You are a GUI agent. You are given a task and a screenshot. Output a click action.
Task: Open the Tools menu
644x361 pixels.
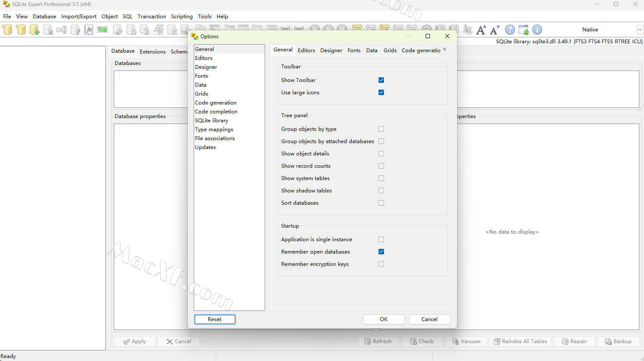(x=204, y=17)
